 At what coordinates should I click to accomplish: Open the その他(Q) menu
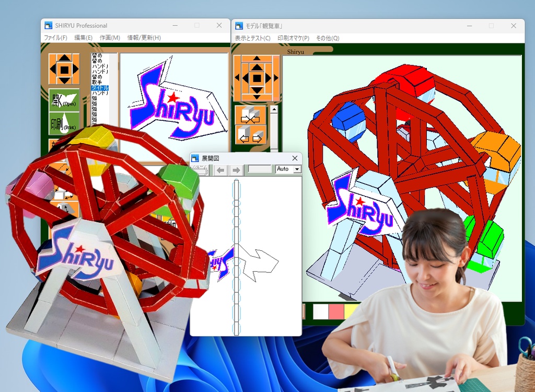tap(328, 38)
